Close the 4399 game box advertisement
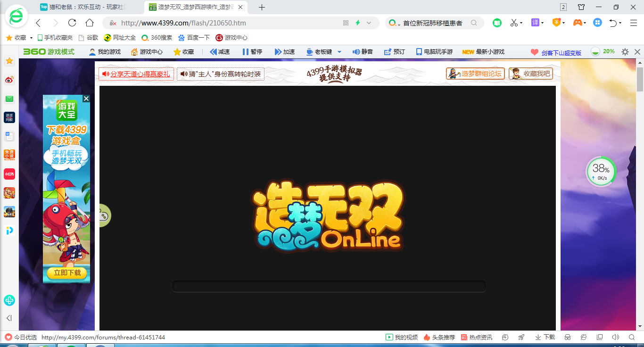The image size is (644, 347). click(86, 99)
